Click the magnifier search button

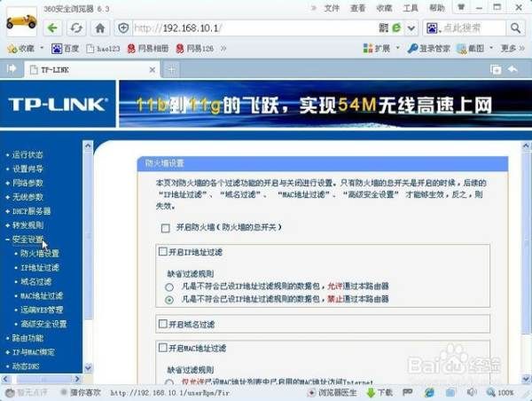pos(515,28)
